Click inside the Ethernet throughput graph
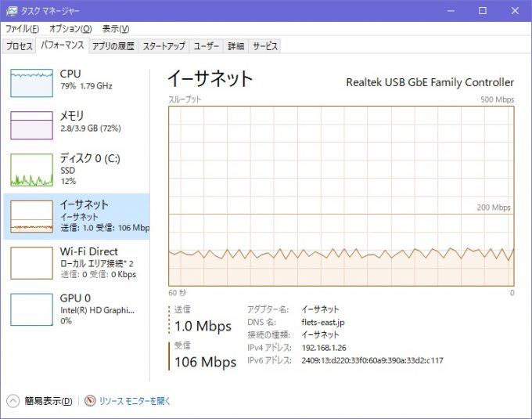The height and width of the screenshot is (419, 532). coord(341,196)
